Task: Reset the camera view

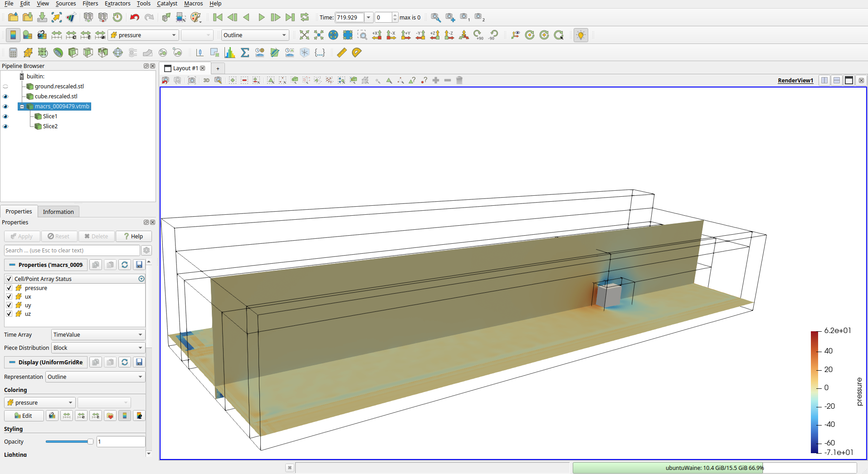Action: coord(304,35)
